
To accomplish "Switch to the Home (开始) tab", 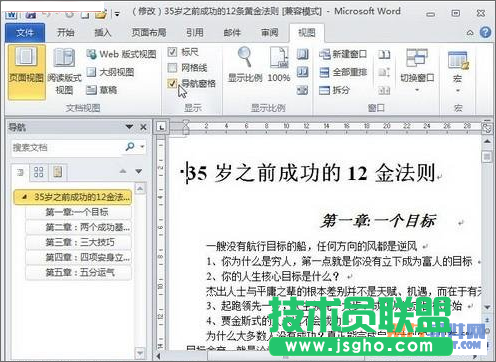I will click(65, 33).
